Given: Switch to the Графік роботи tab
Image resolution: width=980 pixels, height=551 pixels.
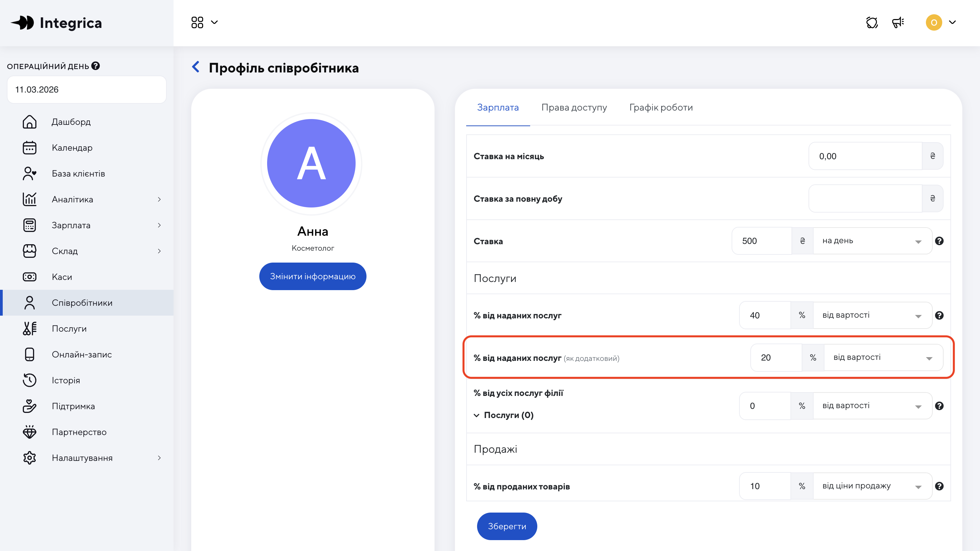Looking at the screenshot, I should (661, 107).
